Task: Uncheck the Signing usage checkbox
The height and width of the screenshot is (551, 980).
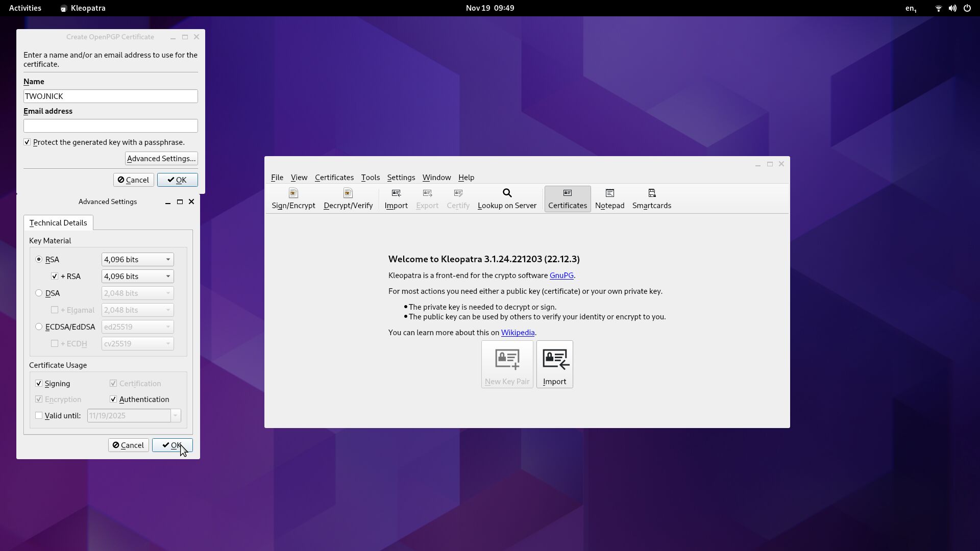Action: pos(39,384)
